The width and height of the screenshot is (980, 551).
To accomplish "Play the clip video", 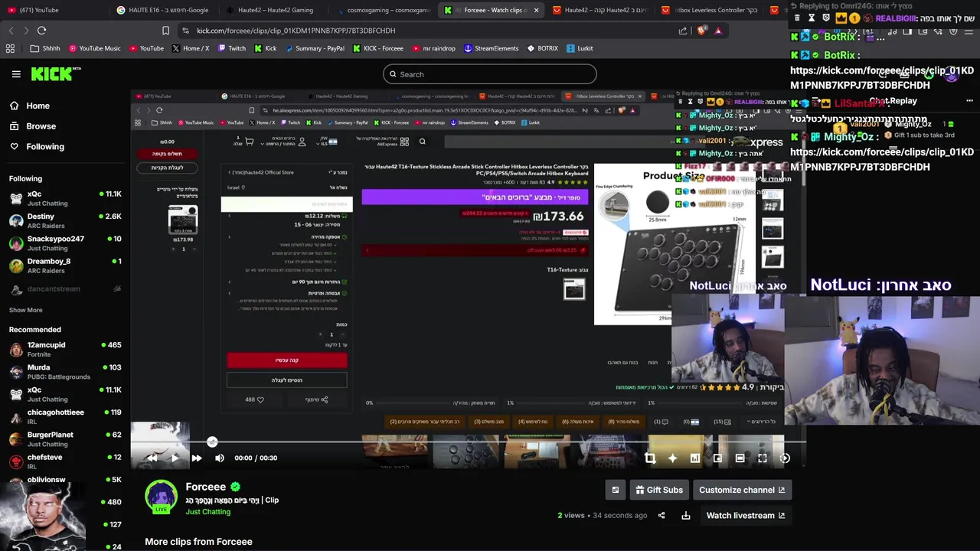I will pos(175,458).
